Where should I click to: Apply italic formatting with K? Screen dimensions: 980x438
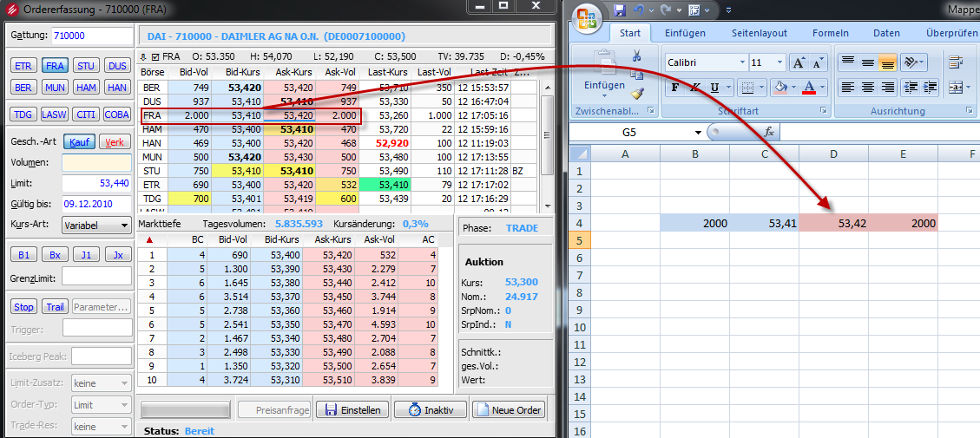pos(694,87)
